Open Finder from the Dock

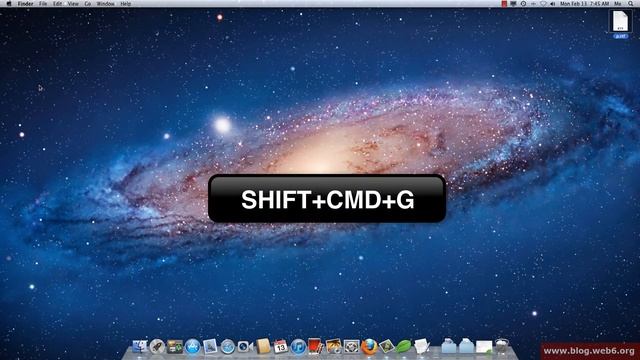point(140,347)
